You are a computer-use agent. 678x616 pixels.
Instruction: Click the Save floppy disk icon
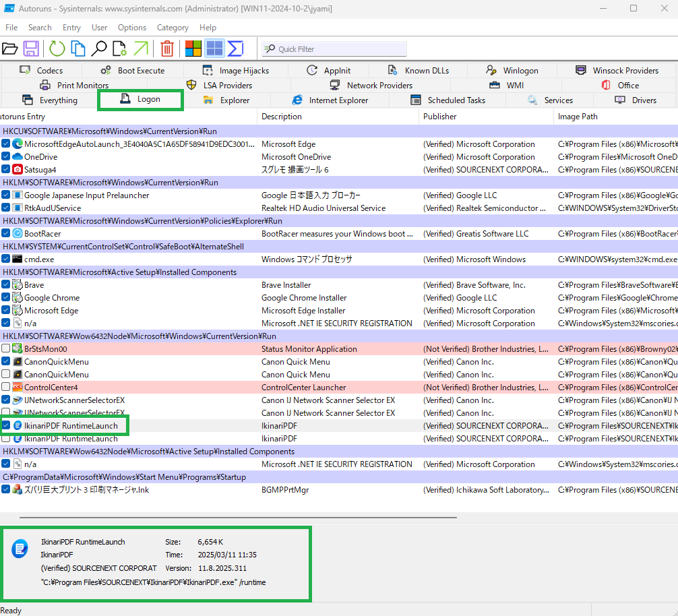[31, 49]
